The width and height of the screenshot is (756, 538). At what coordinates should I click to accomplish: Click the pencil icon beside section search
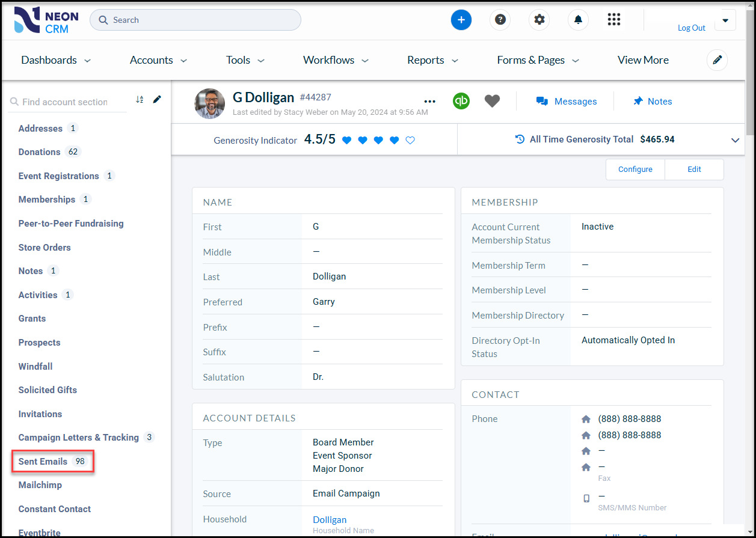(x=157, y=99)
